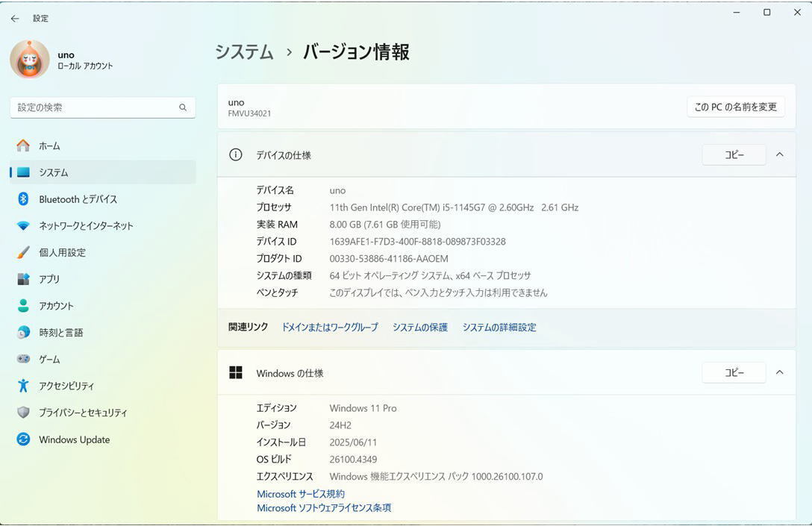Screen dimensions: 812x526
Task: Click the FMVU34021 model text
Action: pyautogui.click(x=249, y=114)
